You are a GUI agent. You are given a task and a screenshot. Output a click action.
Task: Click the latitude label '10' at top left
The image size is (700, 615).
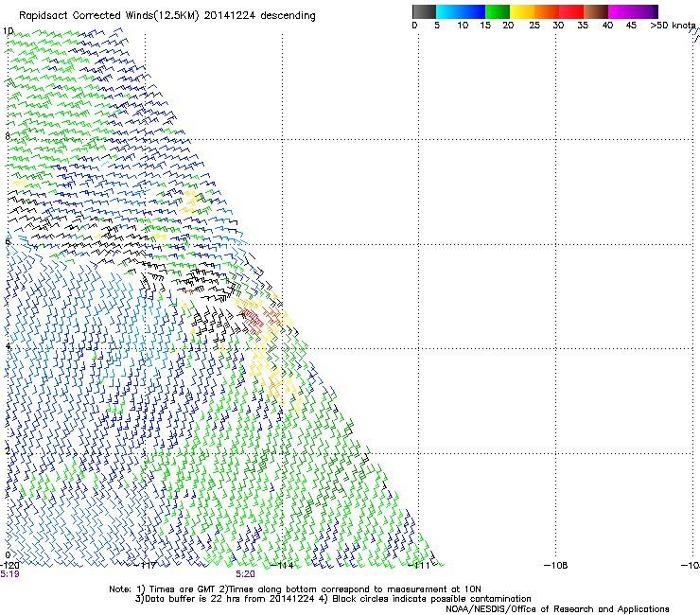pos(8,31)
